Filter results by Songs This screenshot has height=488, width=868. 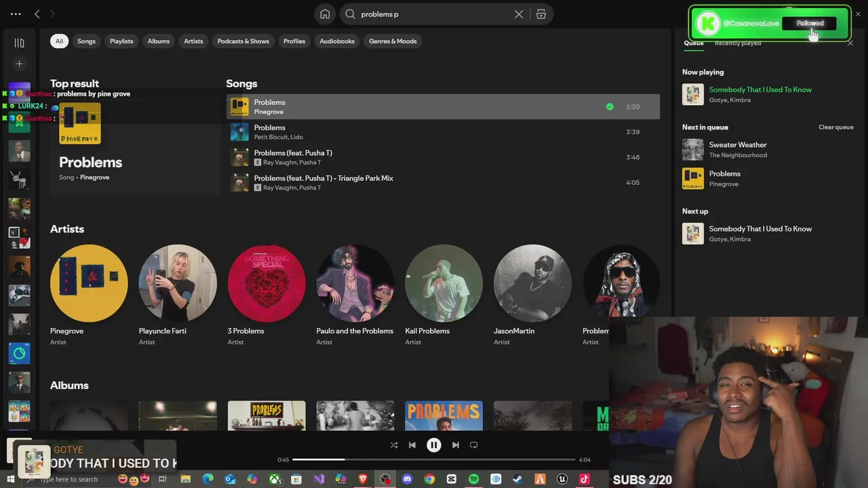click(x=86, y=41)
